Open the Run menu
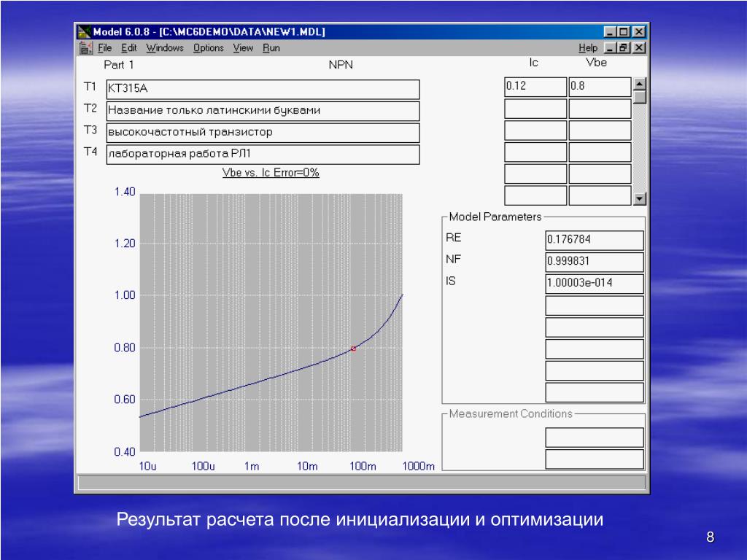The image size is (747, 560). tap(271, 48)
